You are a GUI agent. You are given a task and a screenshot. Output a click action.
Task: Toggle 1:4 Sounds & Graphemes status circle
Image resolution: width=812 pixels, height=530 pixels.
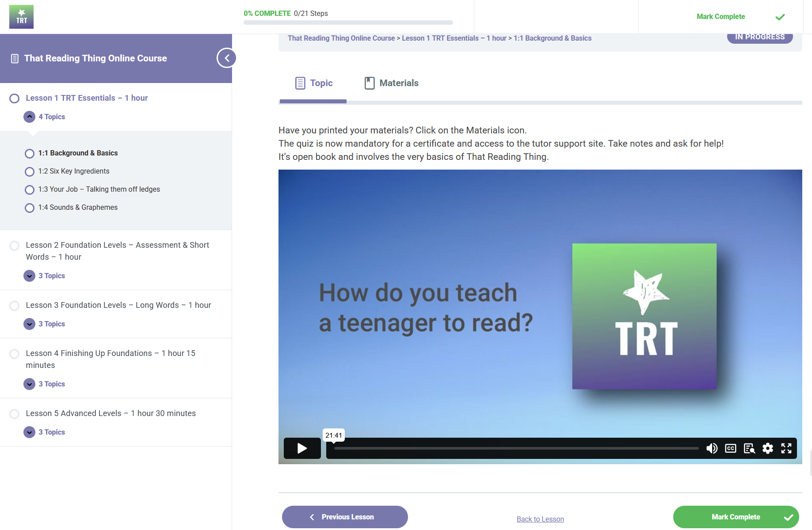click(x=30, y=208)
